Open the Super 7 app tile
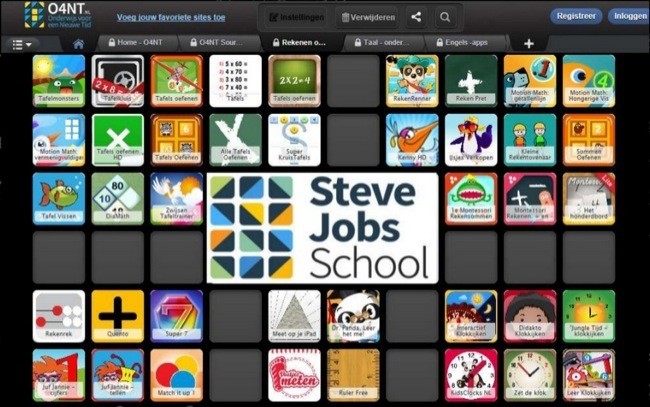The image size is (650, 407). click(176, 315)
